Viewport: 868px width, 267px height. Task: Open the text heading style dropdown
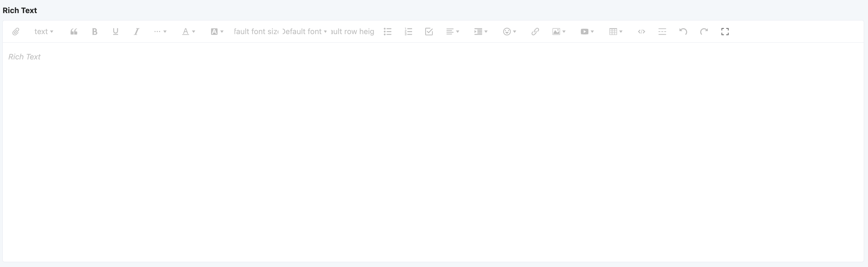point(44,32)
